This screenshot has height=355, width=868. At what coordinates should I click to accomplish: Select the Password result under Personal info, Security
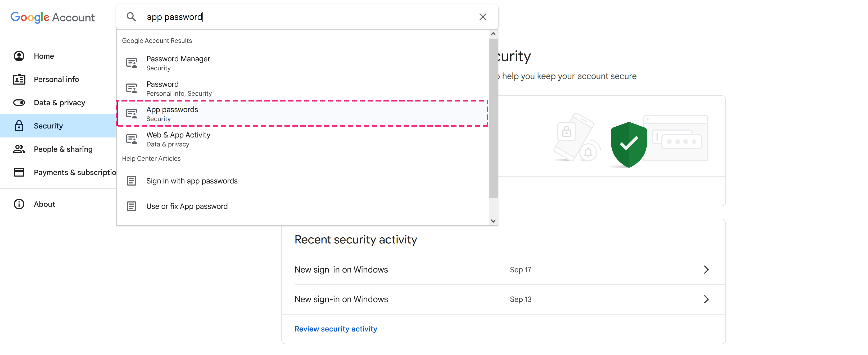[x=302, y=89]
